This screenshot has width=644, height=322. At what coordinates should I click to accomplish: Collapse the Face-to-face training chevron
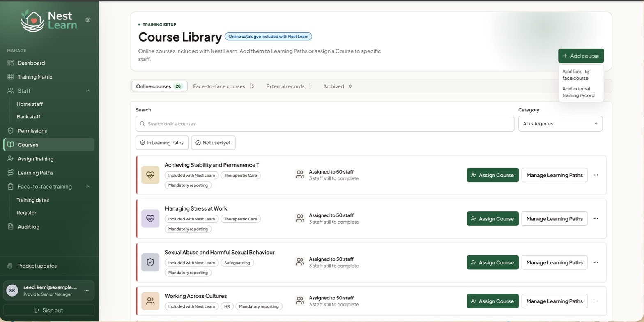coord(88,187)
